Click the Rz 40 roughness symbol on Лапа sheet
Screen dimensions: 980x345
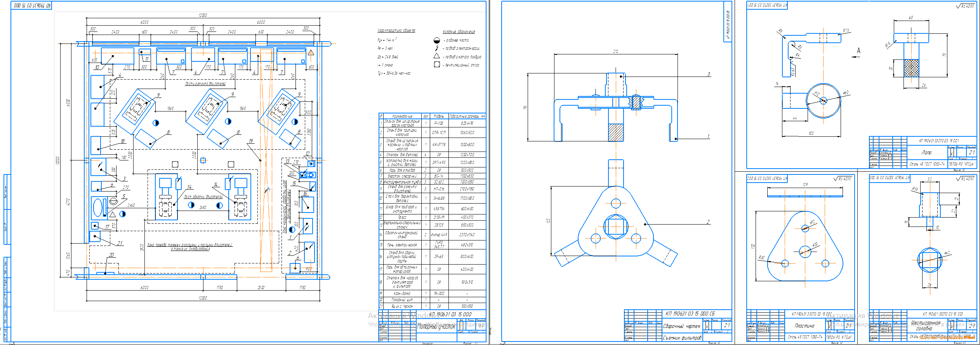tap(966, 6)
